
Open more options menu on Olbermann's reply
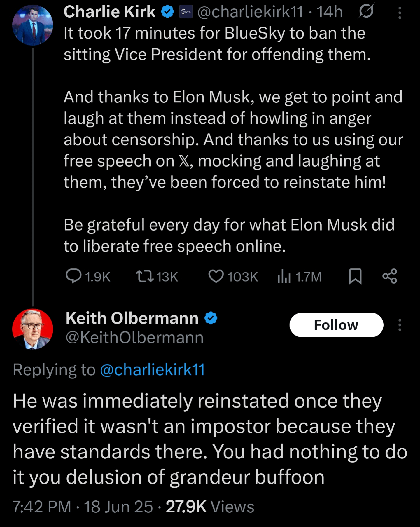pyautogui.click(x=400, y=325)
